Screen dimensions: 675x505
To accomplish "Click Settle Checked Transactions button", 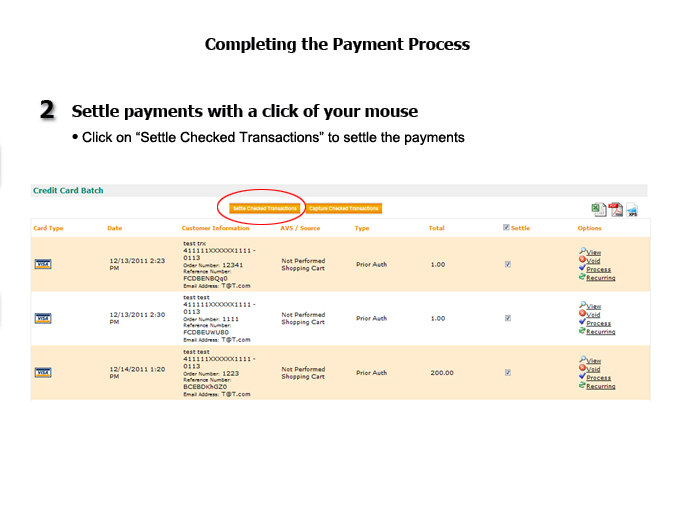I will pyautogui.click(x=265, y=208).
